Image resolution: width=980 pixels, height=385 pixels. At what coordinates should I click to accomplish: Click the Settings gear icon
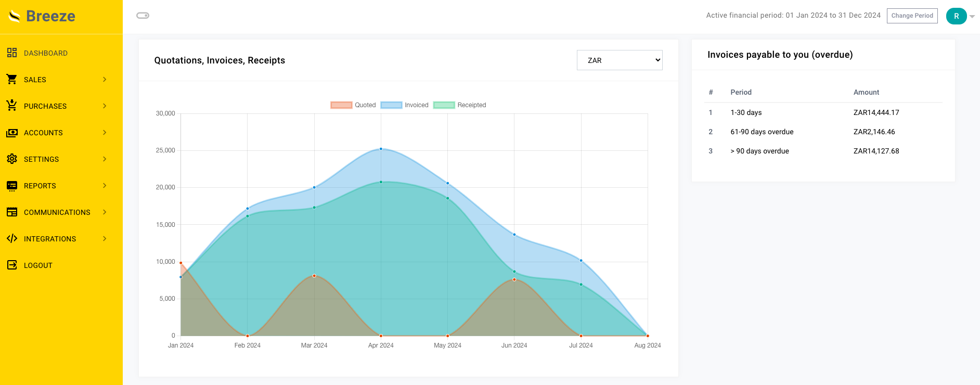pos(12,159)
